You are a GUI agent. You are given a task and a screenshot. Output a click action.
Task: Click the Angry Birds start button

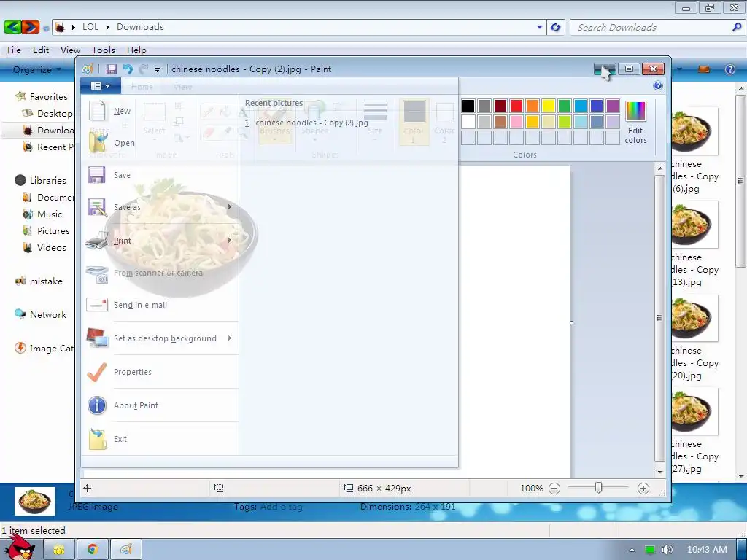(x=20, y=548)
